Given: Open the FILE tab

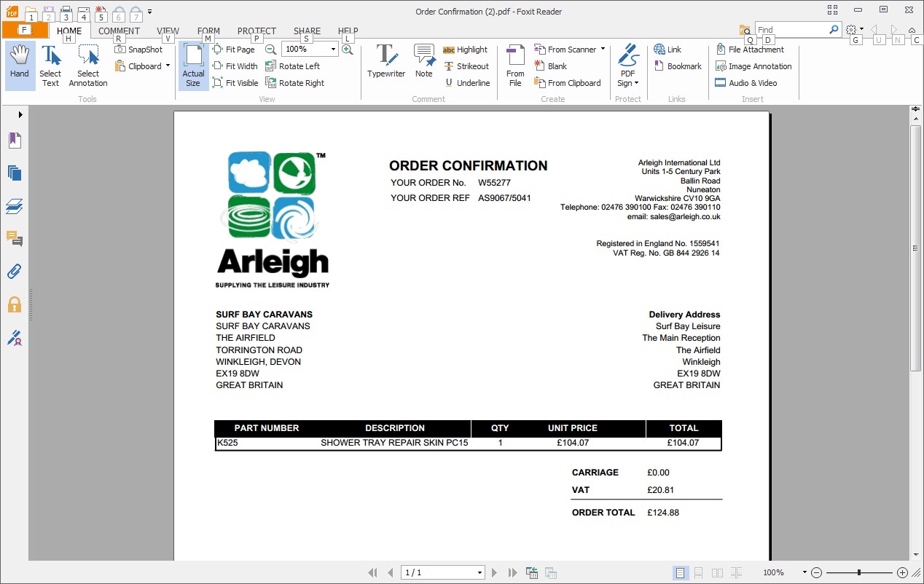Looking at the screenshot, I should pyautogui.click(x=25, y=31).
